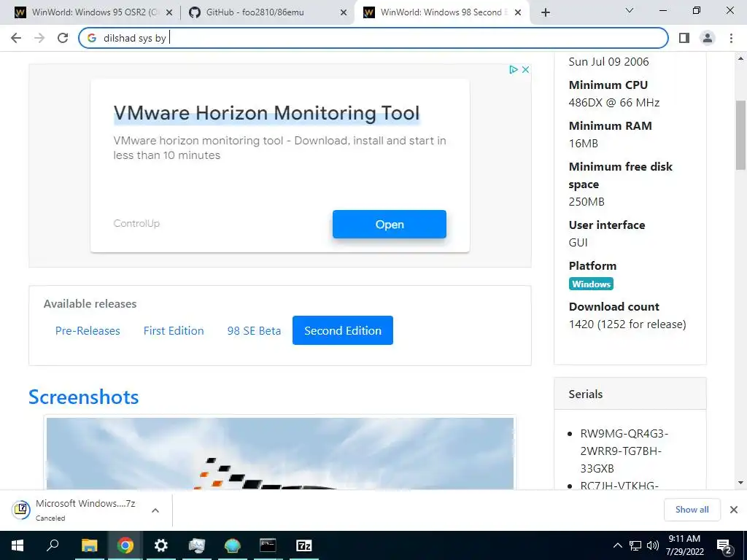Image resolution: width=747 pixels, height=560 pixels.
Task: Select the Second Edition release button
Action: pyautogui.click(x=343, y=330)
